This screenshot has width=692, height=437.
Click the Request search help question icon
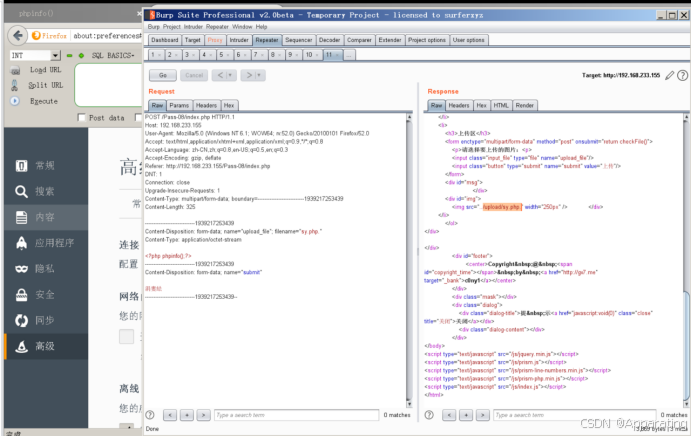pyautogui.click(x=150, y=415)
